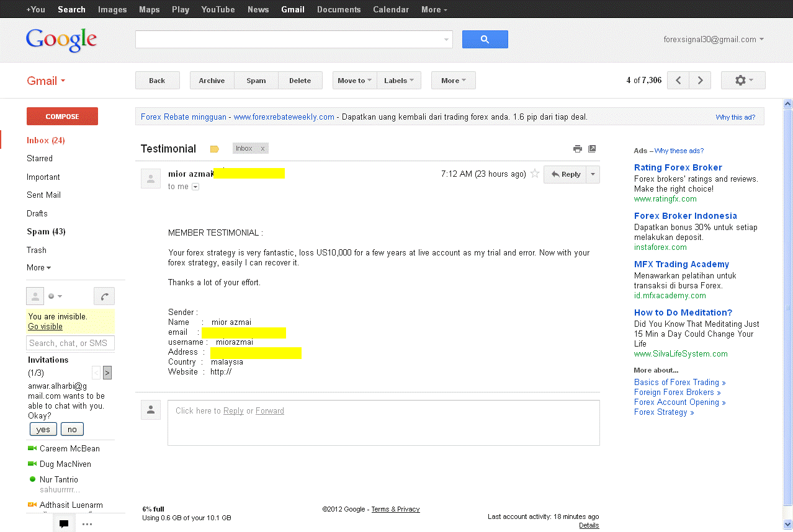
Task: Open Rating Forex Broker ad
Action: pos(678,167)
